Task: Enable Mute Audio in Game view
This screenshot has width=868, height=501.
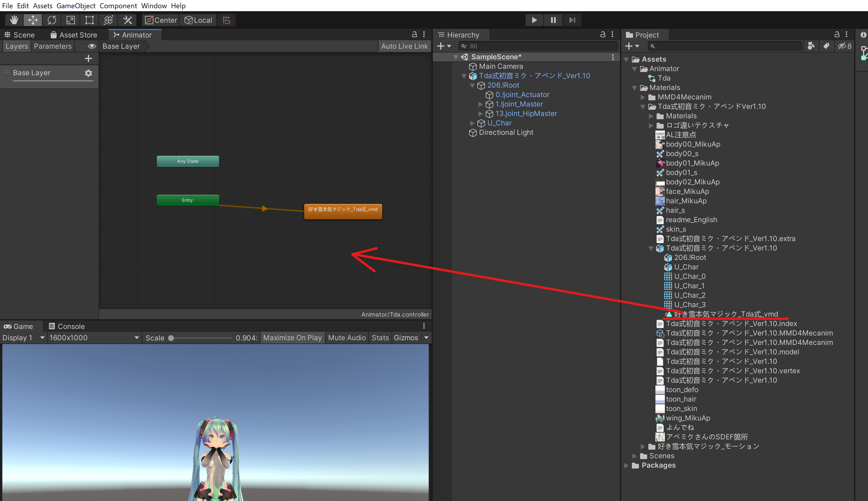Action: click(347, 338)
